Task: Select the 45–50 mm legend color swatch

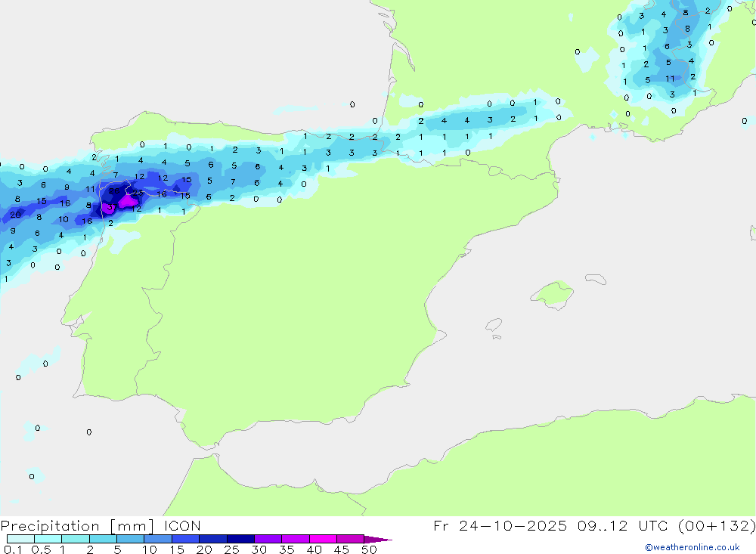Action: point(350,539)
